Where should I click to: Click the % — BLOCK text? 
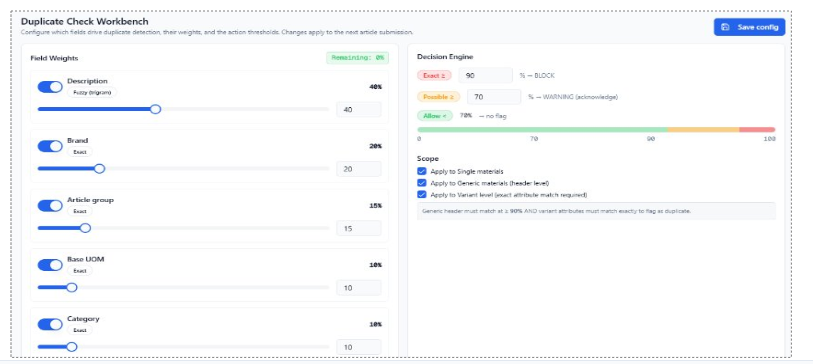537,76
